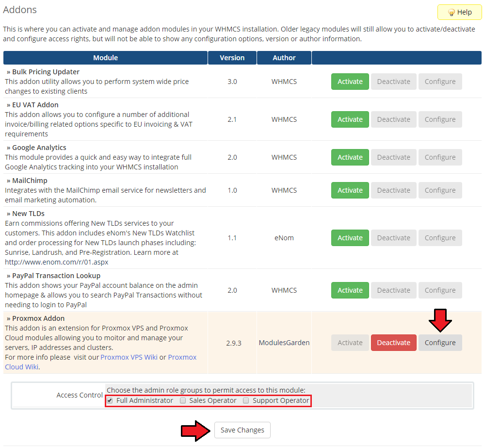Click the Module column header
Screen dimensions: 484x448
(105, 58)
